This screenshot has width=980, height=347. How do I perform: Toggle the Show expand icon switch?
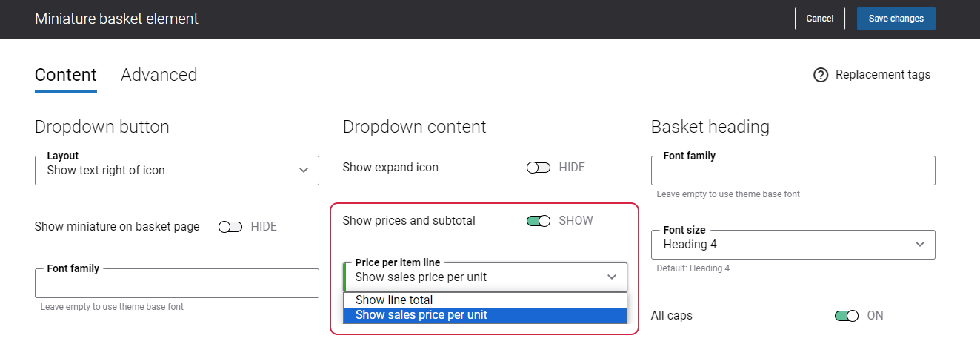click(x=539, y=168)
